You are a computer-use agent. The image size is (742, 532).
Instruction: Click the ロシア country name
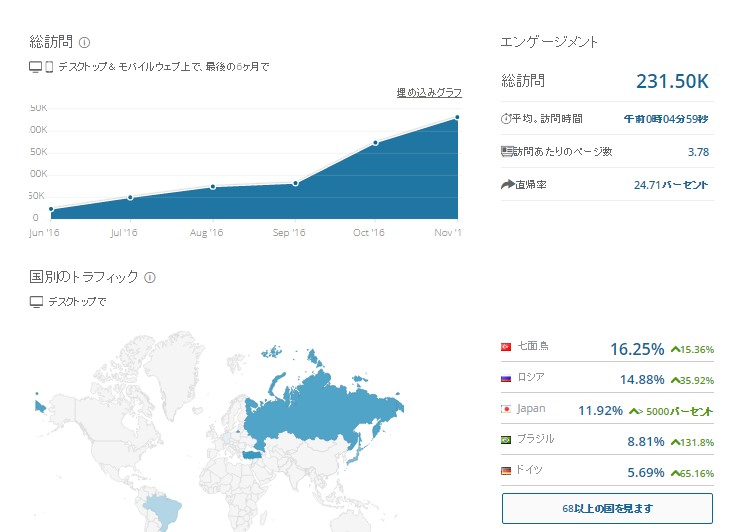click(531, 377)
